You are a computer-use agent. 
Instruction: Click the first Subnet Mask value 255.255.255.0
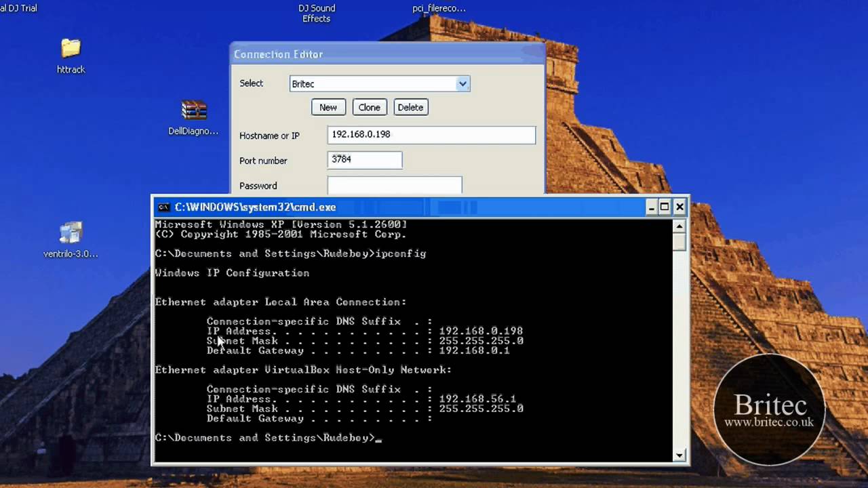coord(481,341)
